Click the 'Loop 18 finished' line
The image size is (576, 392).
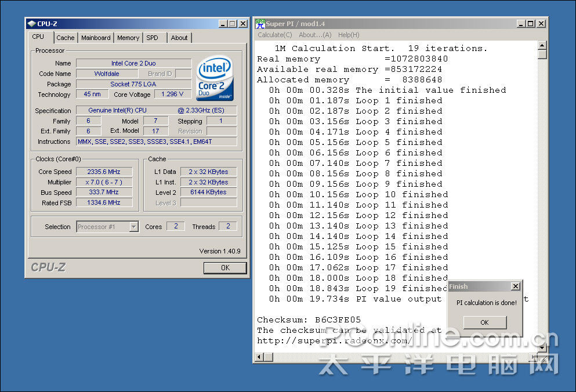(358, 278)
